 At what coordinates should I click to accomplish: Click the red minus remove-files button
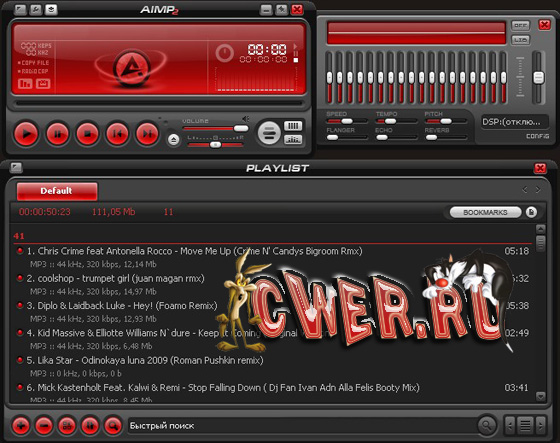[x=44, y=425]
